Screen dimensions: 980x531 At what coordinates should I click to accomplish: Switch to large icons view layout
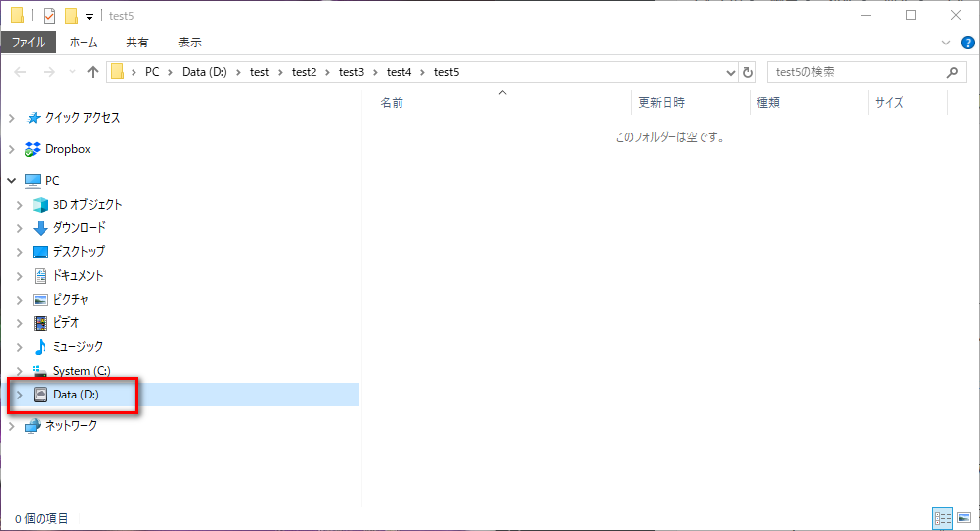(964, 518)
